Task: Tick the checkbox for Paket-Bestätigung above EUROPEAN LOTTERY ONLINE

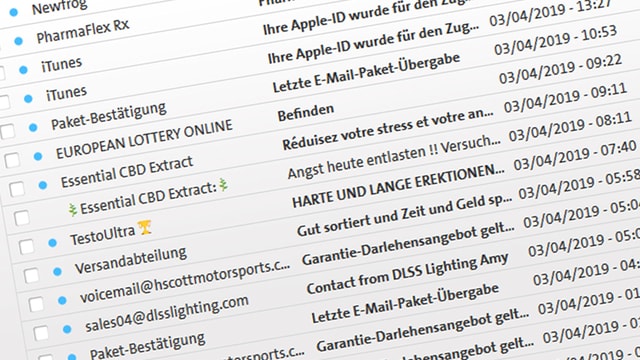Action: [x=7, y=131]
